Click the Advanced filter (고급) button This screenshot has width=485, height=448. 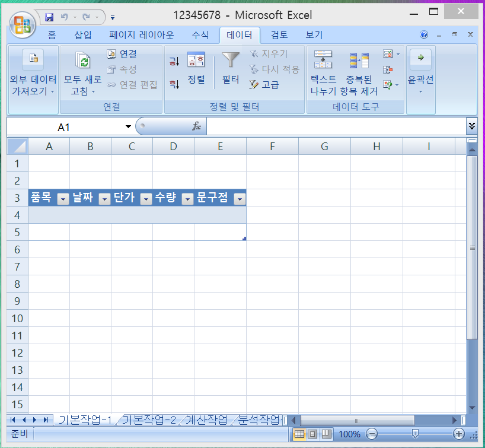tap(264, 84)
